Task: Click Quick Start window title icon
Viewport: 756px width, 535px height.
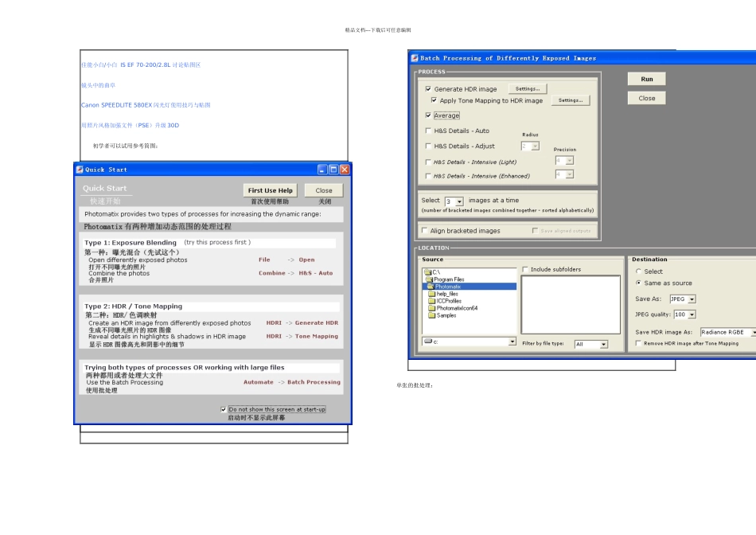Action: pyautogui.click(x=80, y=170)
